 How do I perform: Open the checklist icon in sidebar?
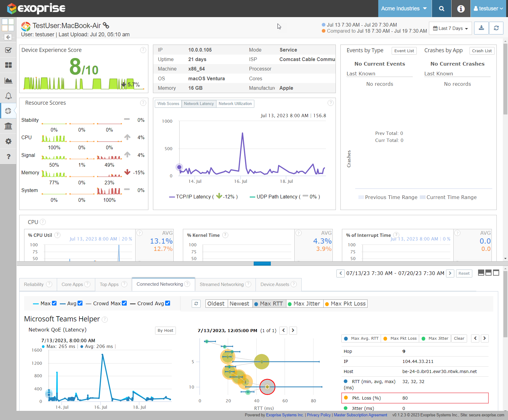8,50
